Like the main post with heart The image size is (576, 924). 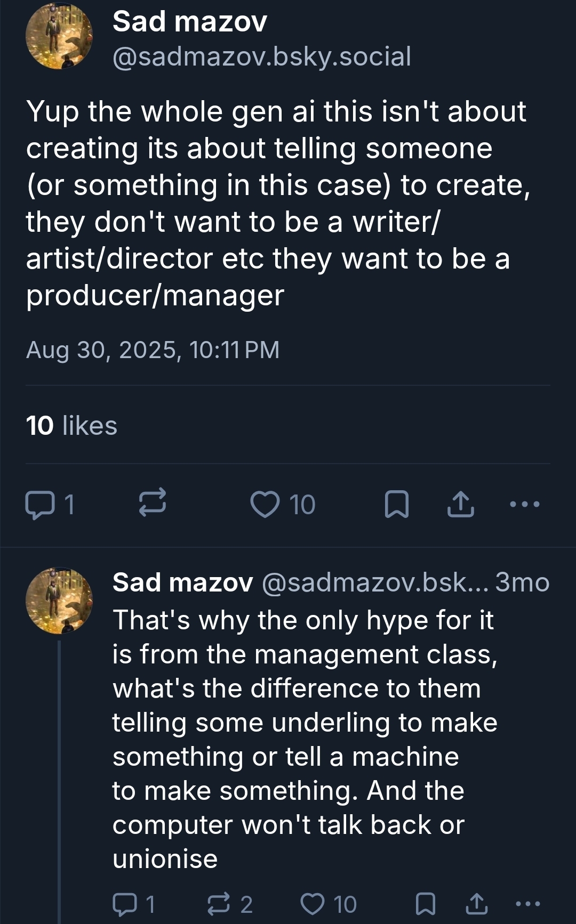coord(265,505)
